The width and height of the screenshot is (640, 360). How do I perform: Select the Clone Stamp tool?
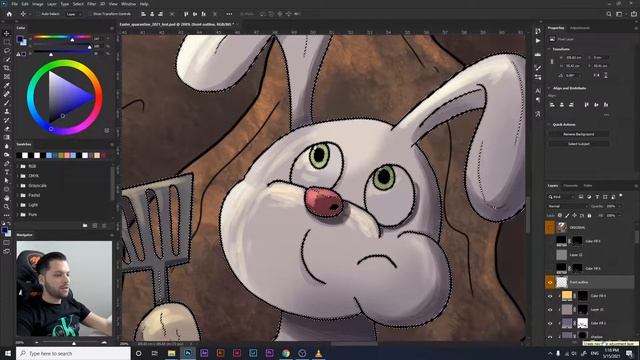click(x=7, y=111)
